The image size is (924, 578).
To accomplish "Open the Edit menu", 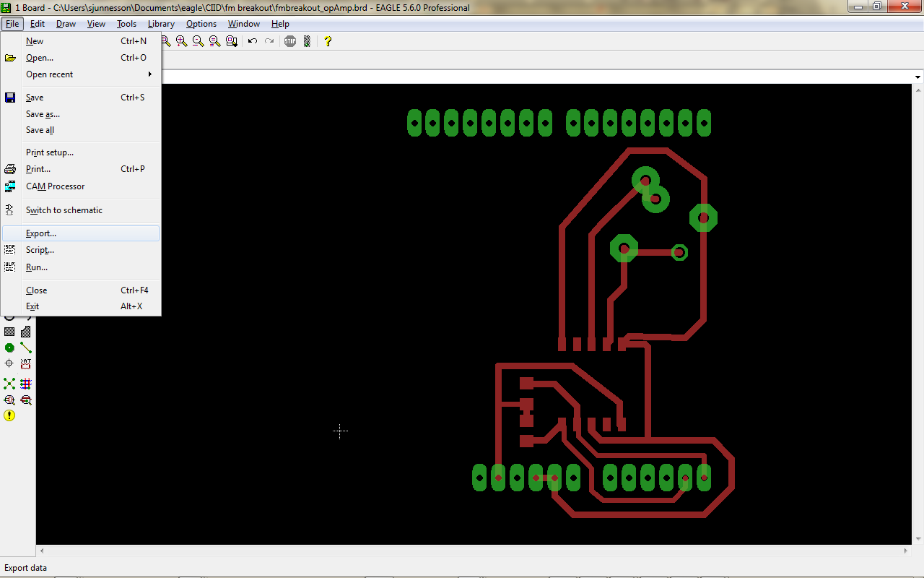I will (x=38, y=24).
